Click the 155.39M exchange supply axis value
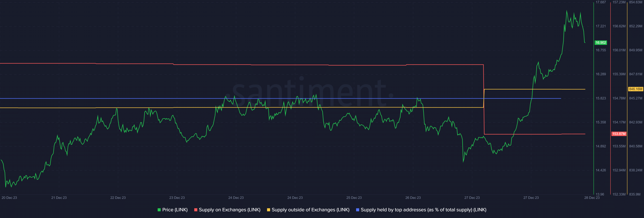The width and height of the screenshot is (644, 218). coord(619,74)
